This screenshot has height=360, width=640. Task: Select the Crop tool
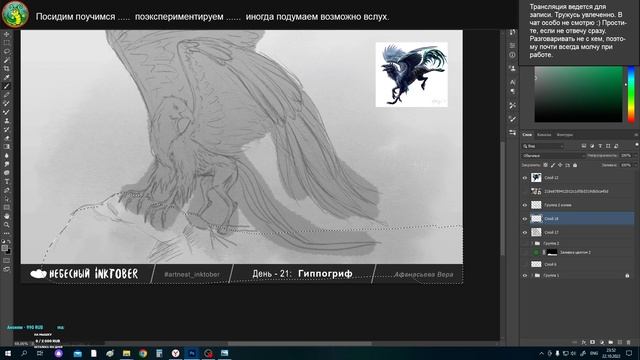point(7,69)
